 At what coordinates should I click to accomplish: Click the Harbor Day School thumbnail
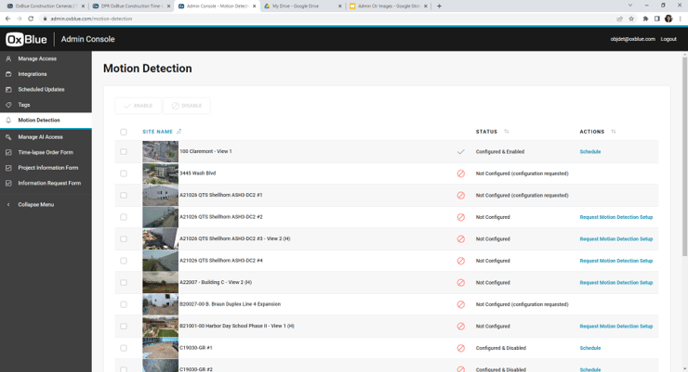(160, 326)
